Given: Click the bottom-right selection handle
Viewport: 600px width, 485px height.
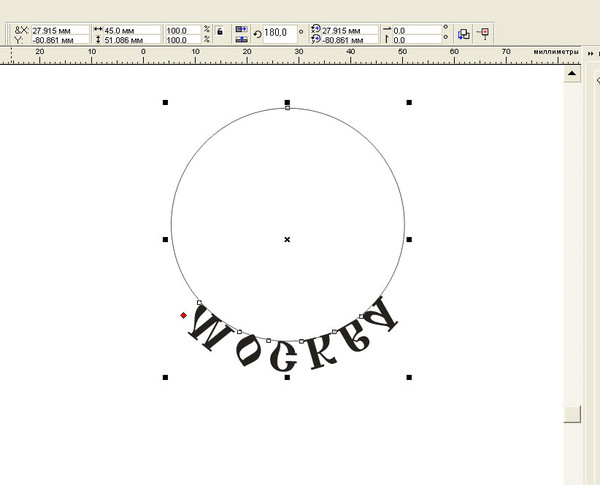Looking at the screenshot, I should point(409,377).
